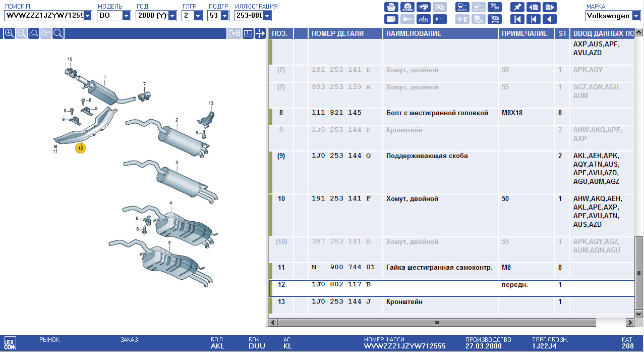Click the НАИМЕНОВАНИЕ column header
Screen dimensions: 644x352
(x=440, y=33)
